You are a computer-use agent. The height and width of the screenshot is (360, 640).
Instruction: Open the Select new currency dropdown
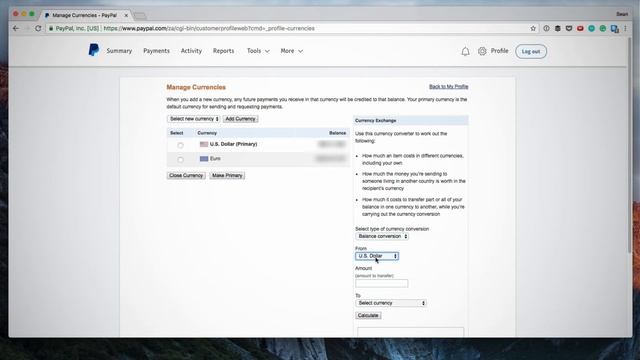point(194,119)
